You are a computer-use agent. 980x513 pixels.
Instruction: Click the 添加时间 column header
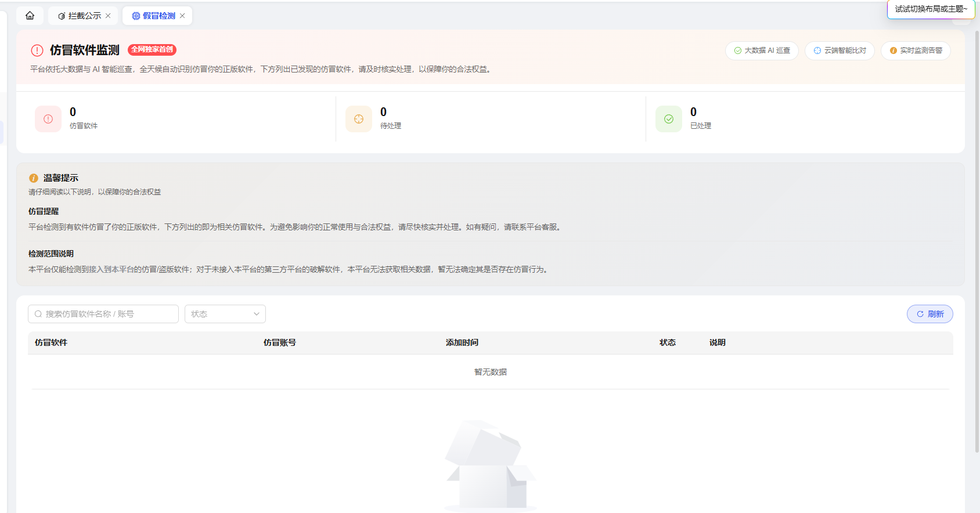pos(462,343)
